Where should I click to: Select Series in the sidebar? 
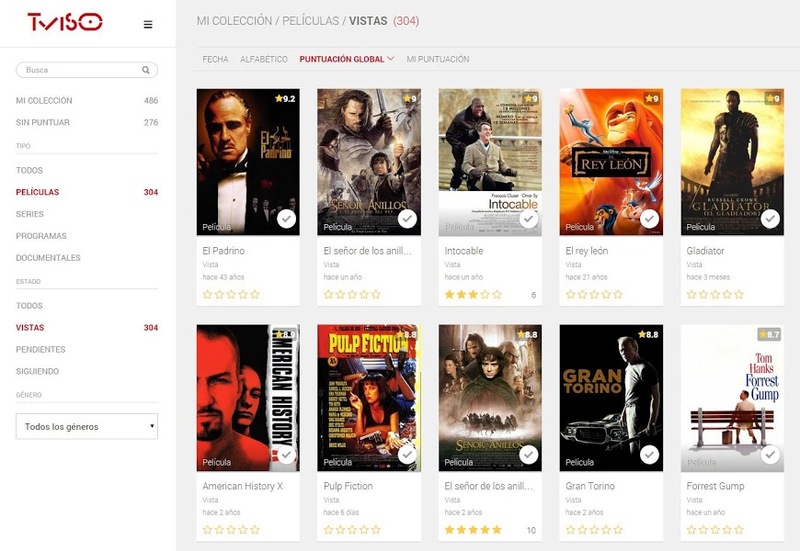30,214
